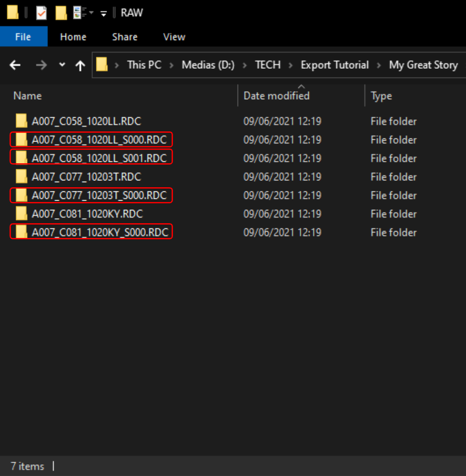Viewport: 466px width, 476px height.
Task: Expand chevron before This PC
Action: (x=117, y=65)
